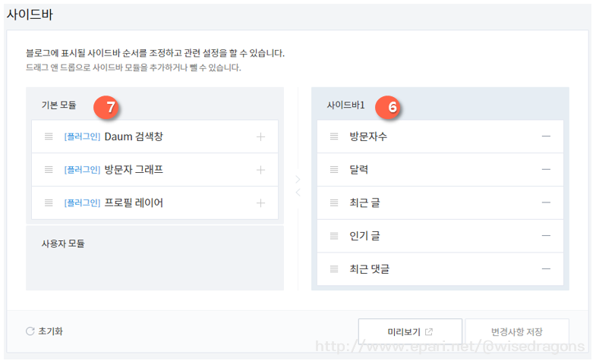Click the 초기화 reset link
Screen dimensions: 596x364
(44, 331)
